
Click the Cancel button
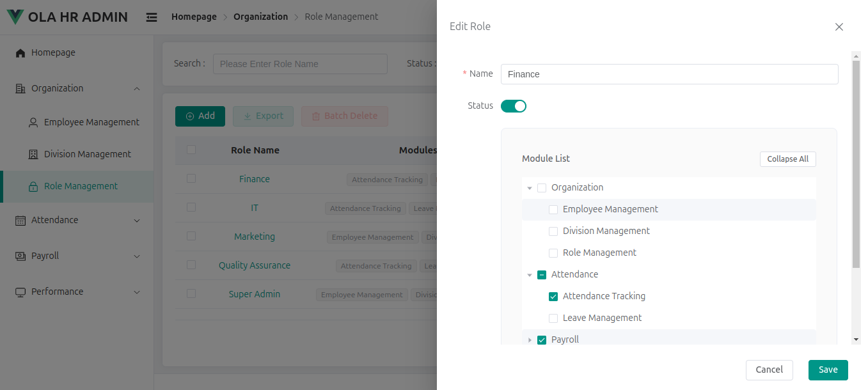point(769,370)
